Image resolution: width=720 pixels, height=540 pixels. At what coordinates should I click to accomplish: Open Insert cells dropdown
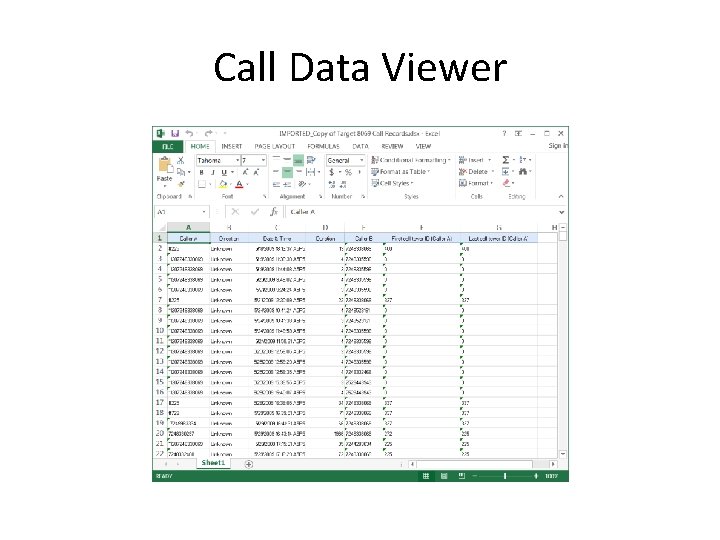[475, 160]
